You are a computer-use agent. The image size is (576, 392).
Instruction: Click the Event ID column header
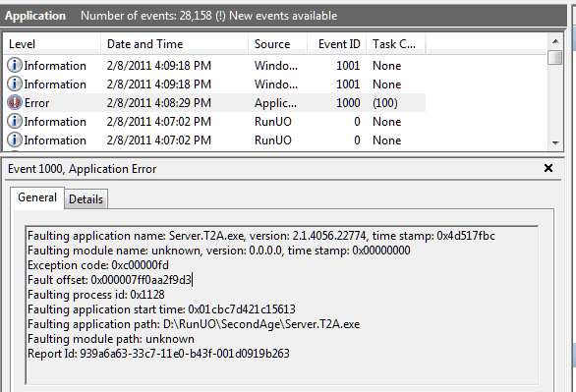pyautogui.click(x=337, y=44)
